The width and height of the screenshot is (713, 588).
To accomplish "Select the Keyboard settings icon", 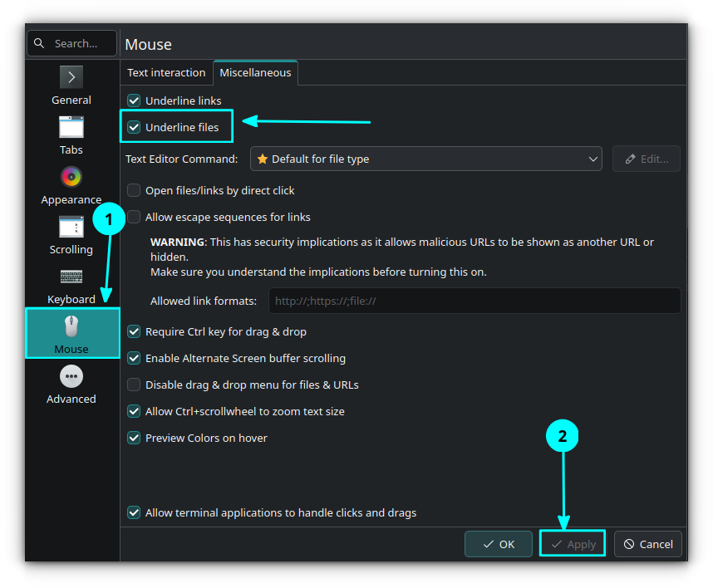I will [x=71, y=277].
